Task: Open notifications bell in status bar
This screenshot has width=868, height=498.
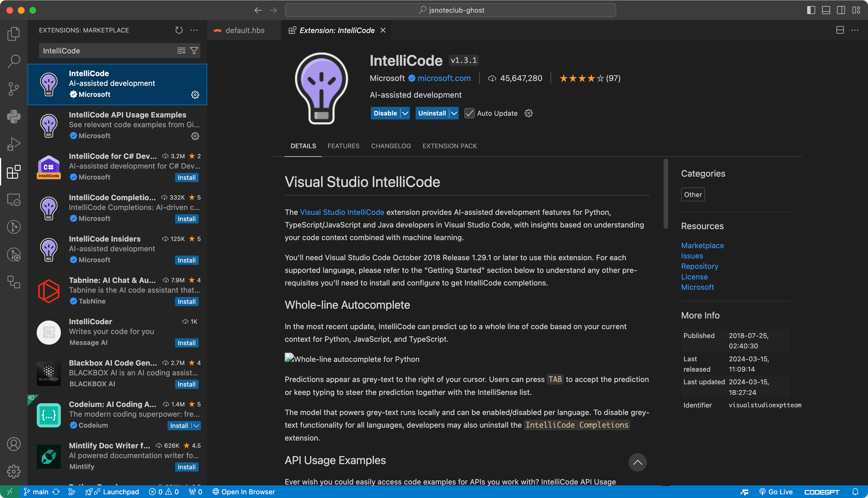Action: [x=855, y=492]
